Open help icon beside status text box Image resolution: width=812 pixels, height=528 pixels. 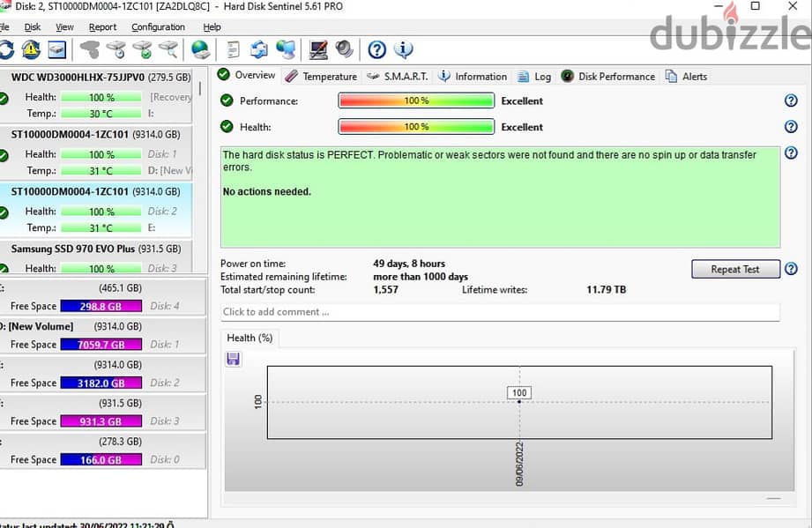tap(791, 152)
